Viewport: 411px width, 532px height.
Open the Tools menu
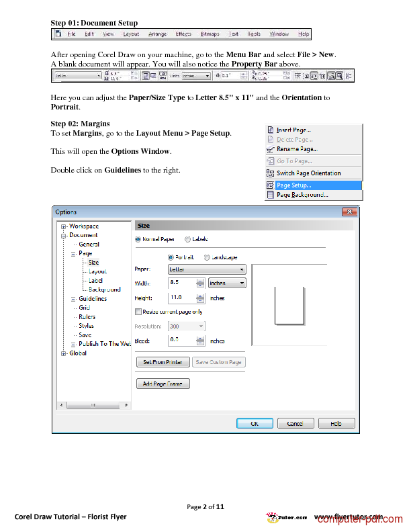[254, 34]
